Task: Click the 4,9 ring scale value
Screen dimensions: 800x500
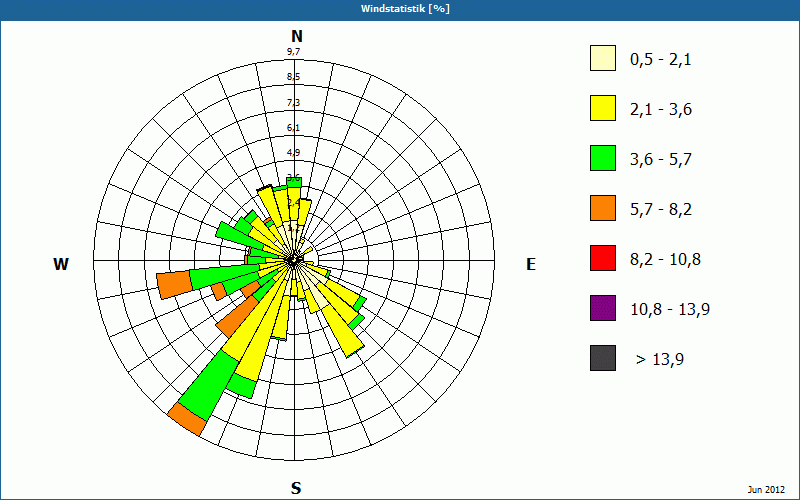Action: coord(293,153)
